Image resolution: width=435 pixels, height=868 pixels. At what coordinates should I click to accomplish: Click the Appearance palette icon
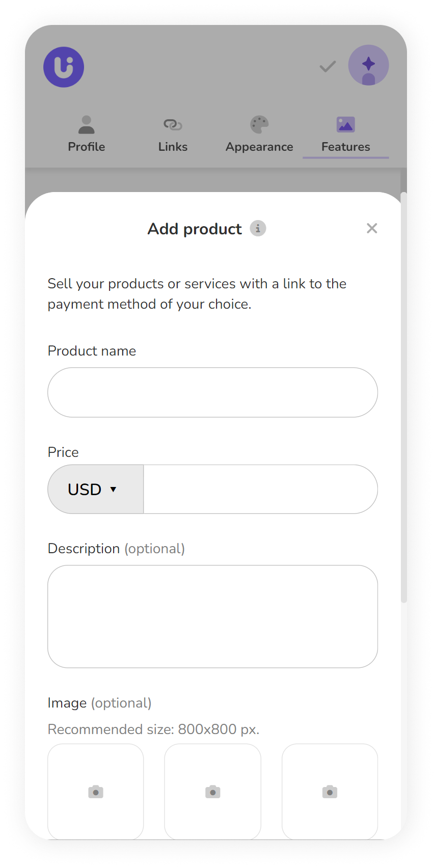[x=259, y=125]
